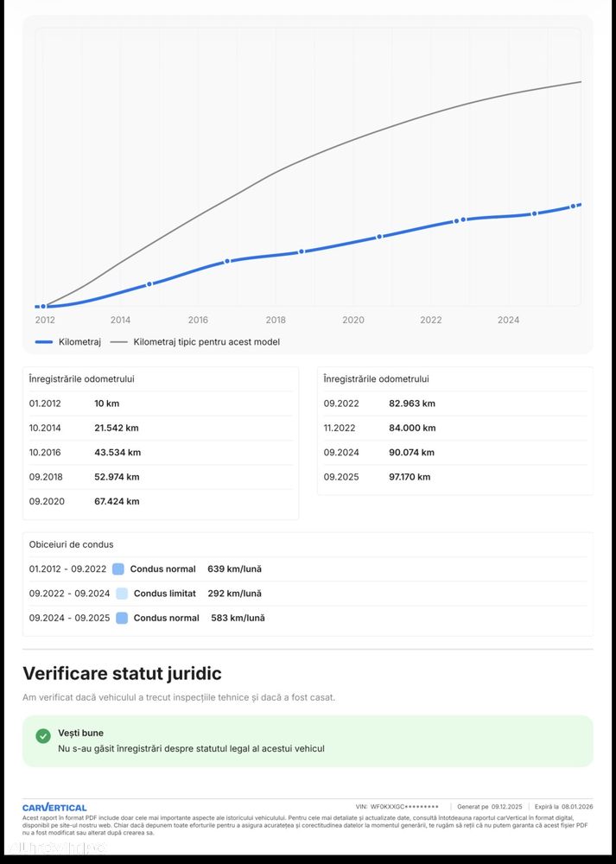Screen dimensions: 616x864
Task: Click the swatch for 01.2012 - 09.2022 Condus normal
Action: pos(118,569)
